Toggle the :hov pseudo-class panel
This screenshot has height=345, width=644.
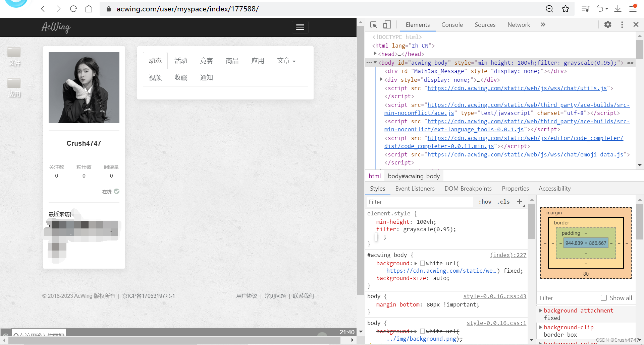[x=485, y=202]
